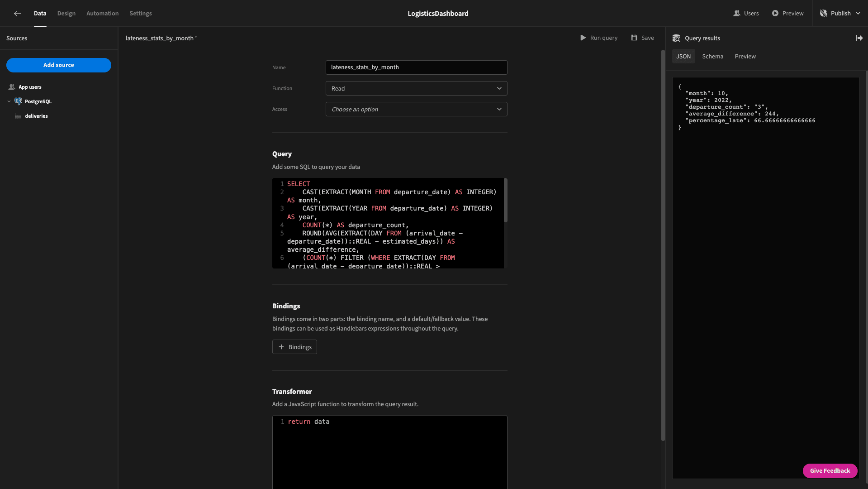868x489 pixels.
Task: Select App users in Sources
Action: pos(59,87)
